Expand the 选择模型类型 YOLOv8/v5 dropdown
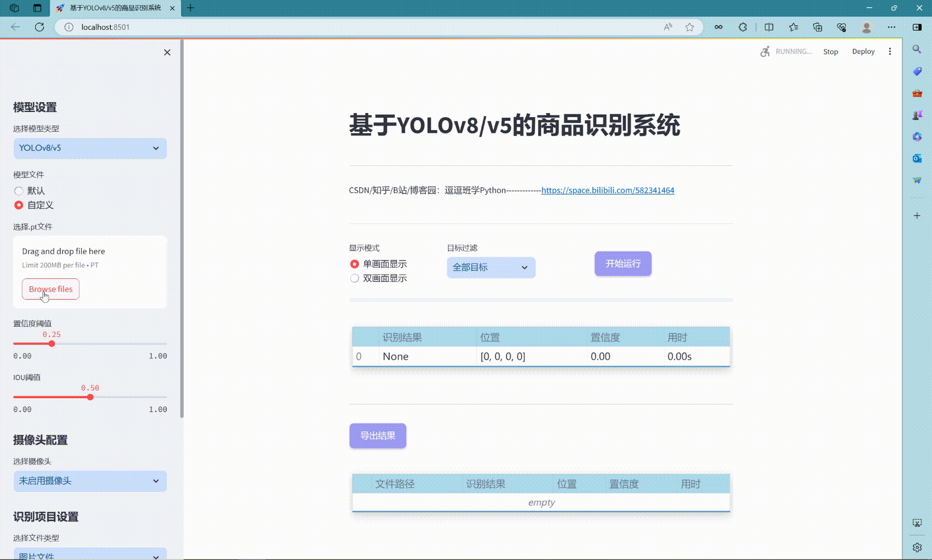932x560 pixels. 90,148
